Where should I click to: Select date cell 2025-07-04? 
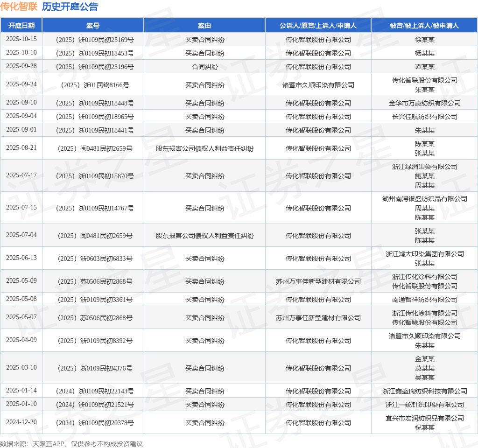[x=21, y=235]
